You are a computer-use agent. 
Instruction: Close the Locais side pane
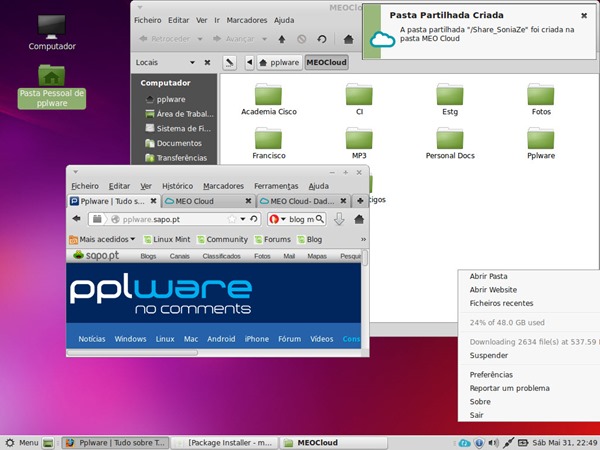click(207, 62)
